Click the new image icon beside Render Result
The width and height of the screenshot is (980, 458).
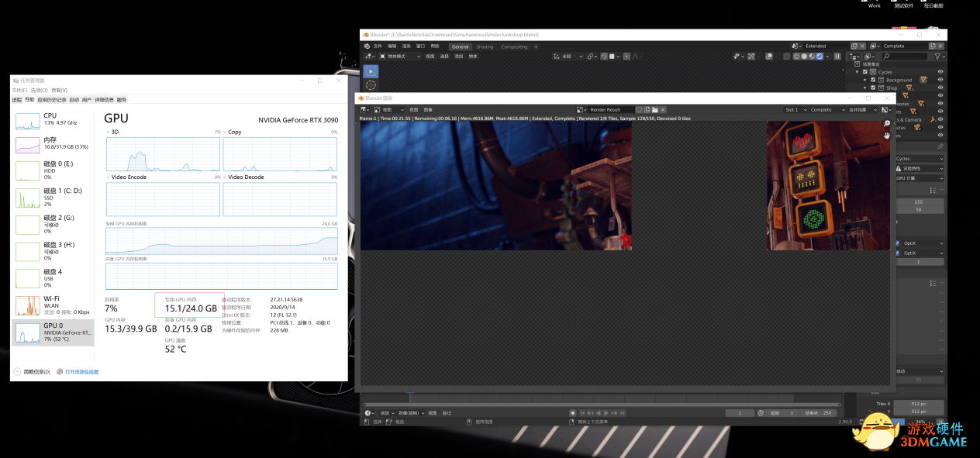pyautogui.click(x=647, y=109)
